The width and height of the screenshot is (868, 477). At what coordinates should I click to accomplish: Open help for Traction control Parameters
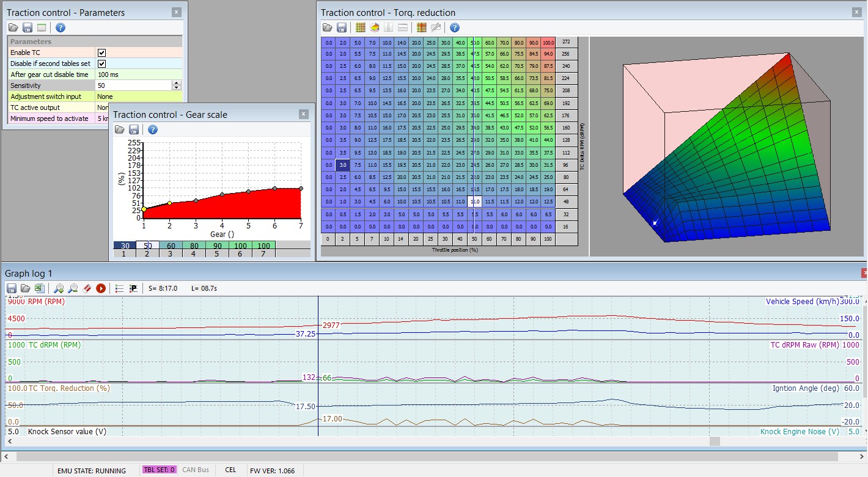click(x=60, y=27)
